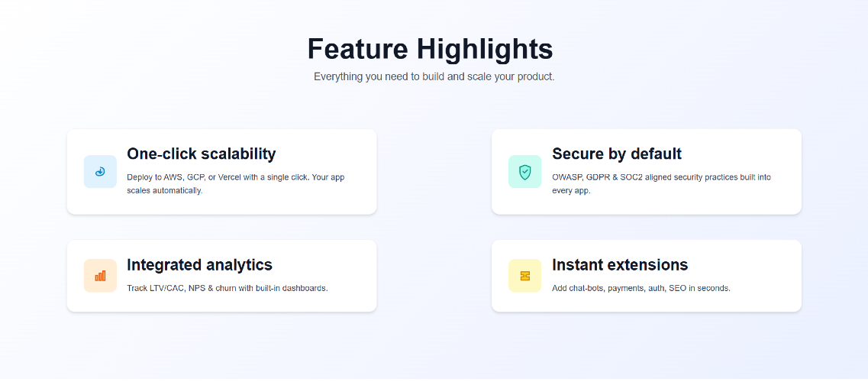Viewport: 868px width, 382px height.
Task: Click the green shield checkmark icon
Action: [524, 172]
